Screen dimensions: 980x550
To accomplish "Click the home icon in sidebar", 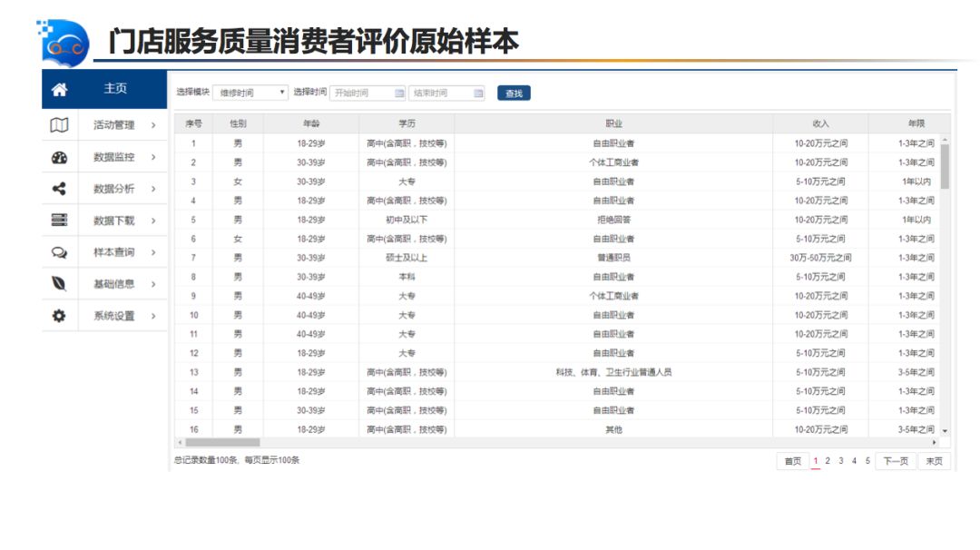I will click(59, 89).
